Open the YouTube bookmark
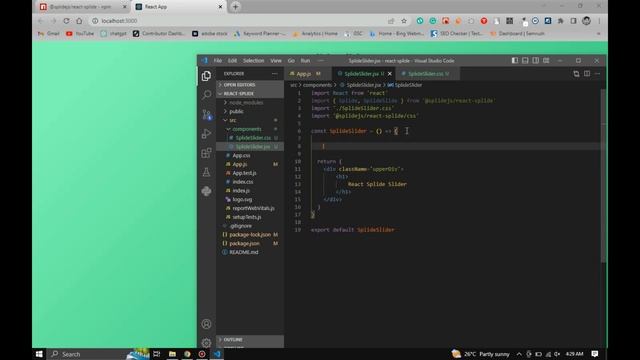 point(80,33)
